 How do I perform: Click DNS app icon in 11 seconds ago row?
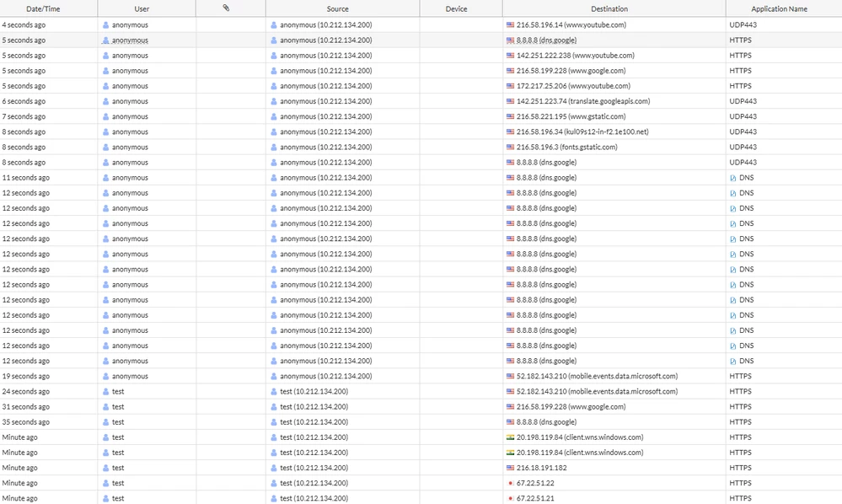point(733,178)
